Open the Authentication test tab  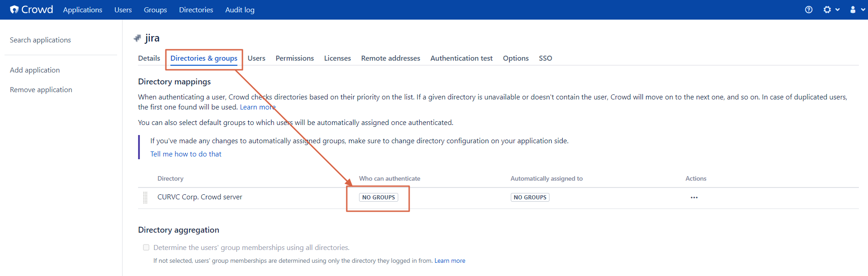462,58
